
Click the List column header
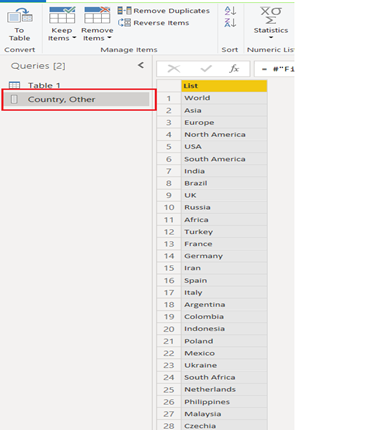coord(224,86)
